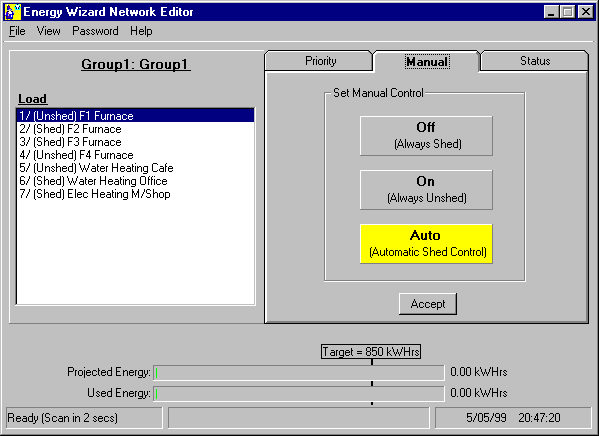Click the Target = 850 kWHrs marker label

click(x=371, y=352)
